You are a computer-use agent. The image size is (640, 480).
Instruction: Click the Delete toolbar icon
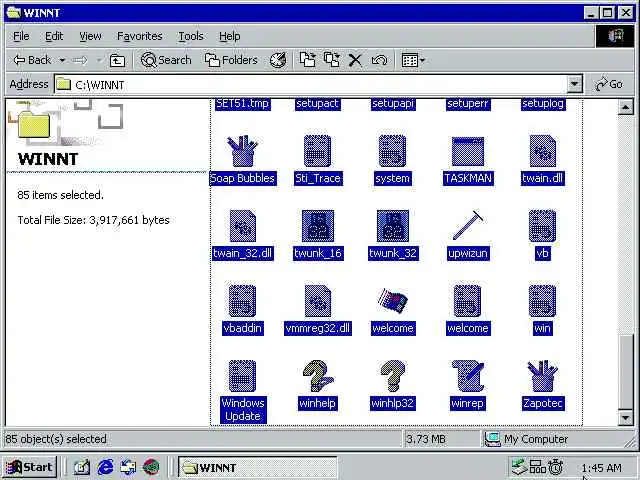356,61
